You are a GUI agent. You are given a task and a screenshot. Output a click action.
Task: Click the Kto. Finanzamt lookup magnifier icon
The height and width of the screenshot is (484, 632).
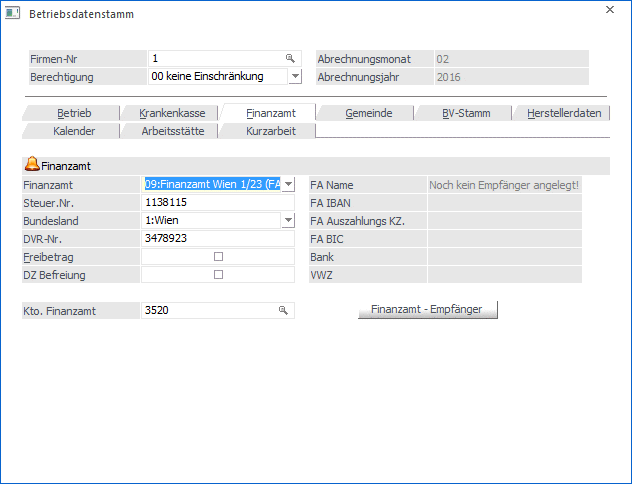click(283, 311)
